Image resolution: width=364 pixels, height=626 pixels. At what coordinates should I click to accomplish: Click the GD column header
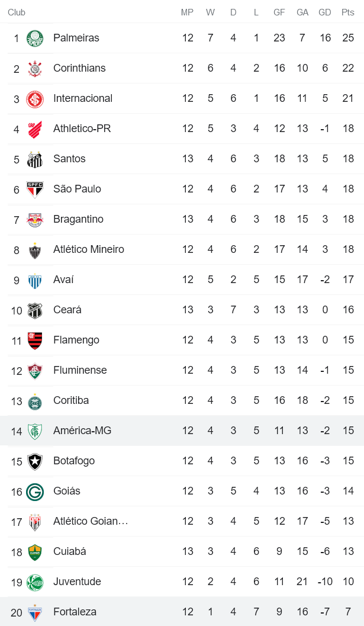pos(324,12)
